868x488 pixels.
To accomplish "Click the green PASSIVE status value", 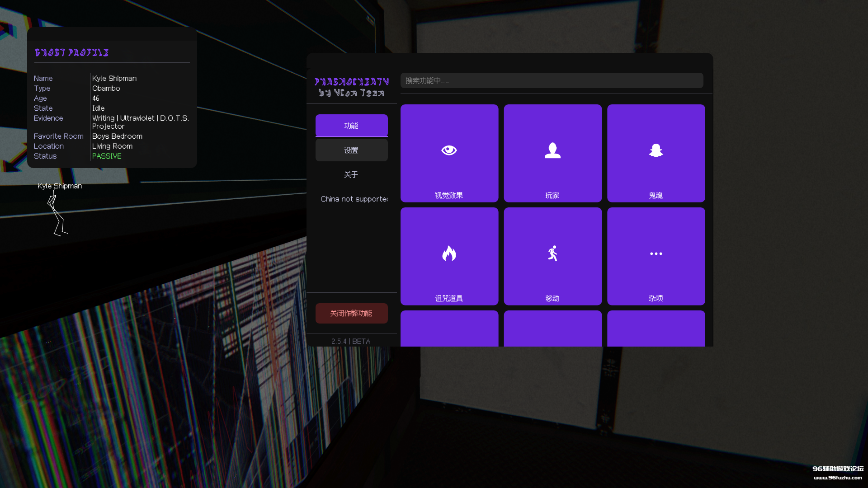I will point(107,156).
